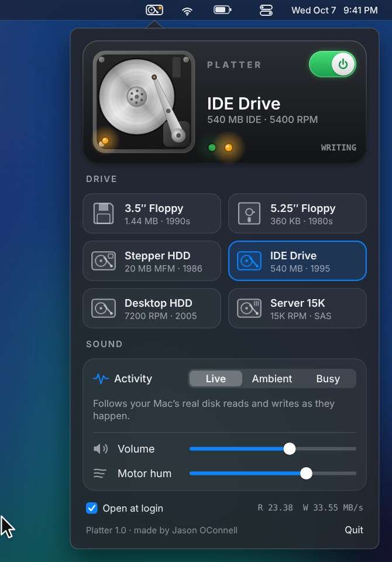
Task: Click the PLATTER header label
Action: coord(235,65)
